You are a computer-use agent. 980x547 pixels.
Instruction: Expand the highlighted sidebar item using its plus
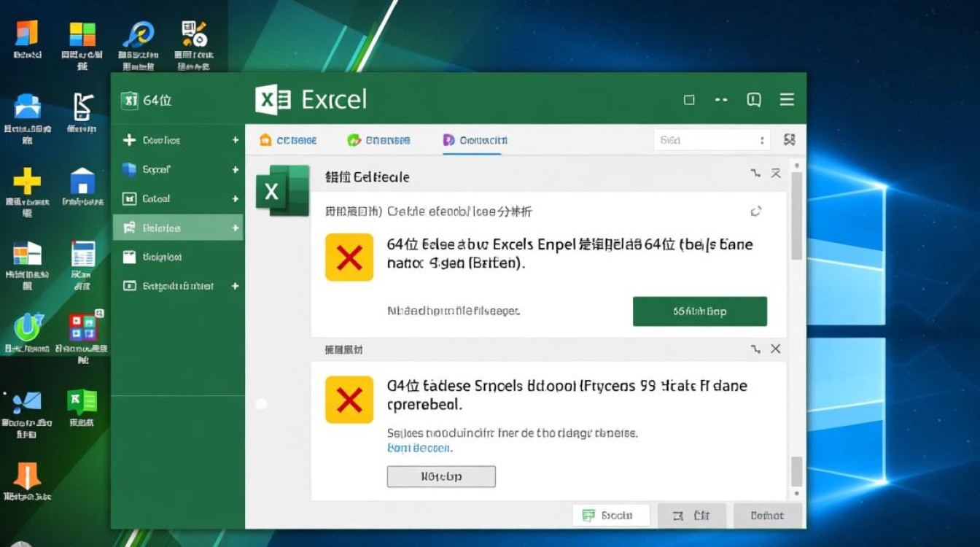(236, 228)
